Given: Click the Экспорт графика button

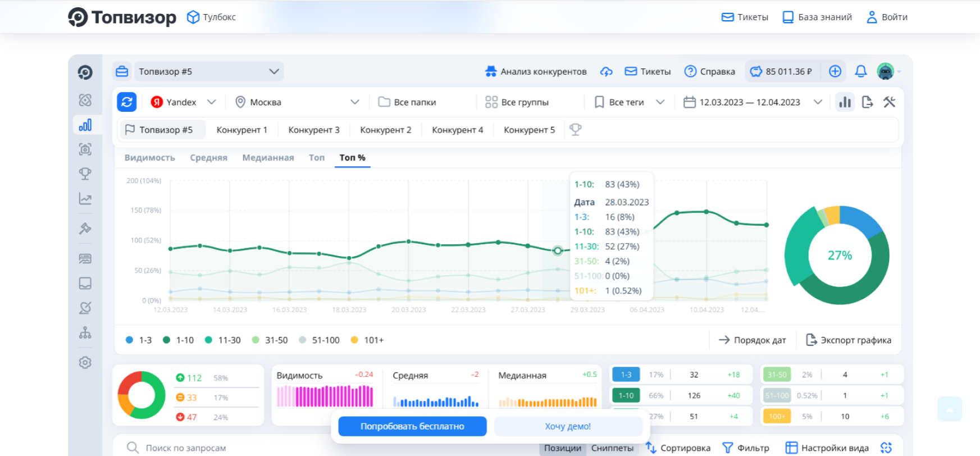Looking at the screenshot, I should point(849,340).
